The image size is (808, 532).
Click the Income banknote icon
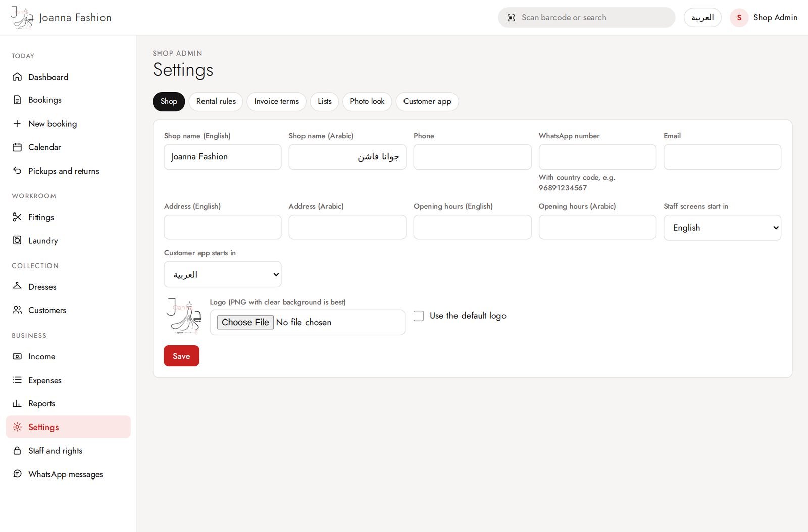coord(17,356)
